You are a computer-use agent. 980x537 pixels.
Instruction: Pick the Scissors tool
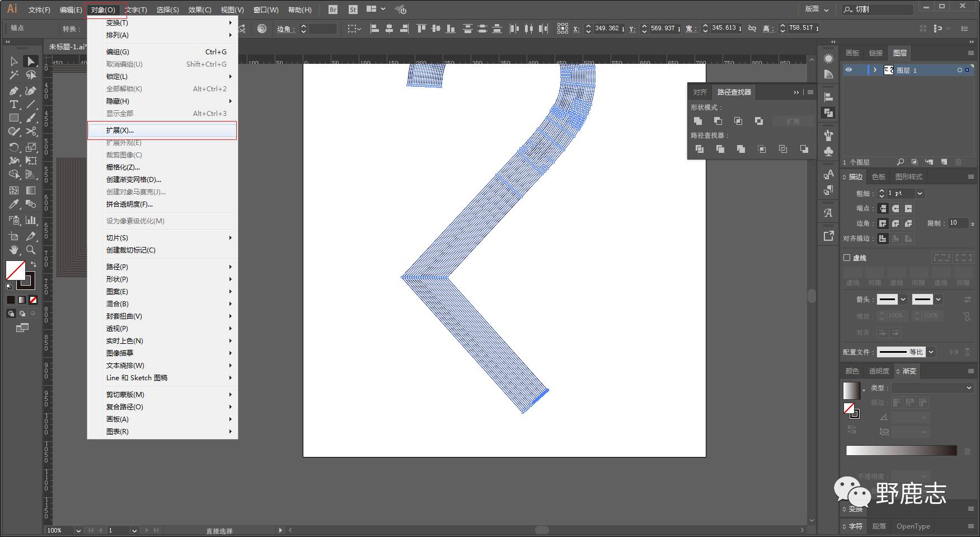pos(31,132)
